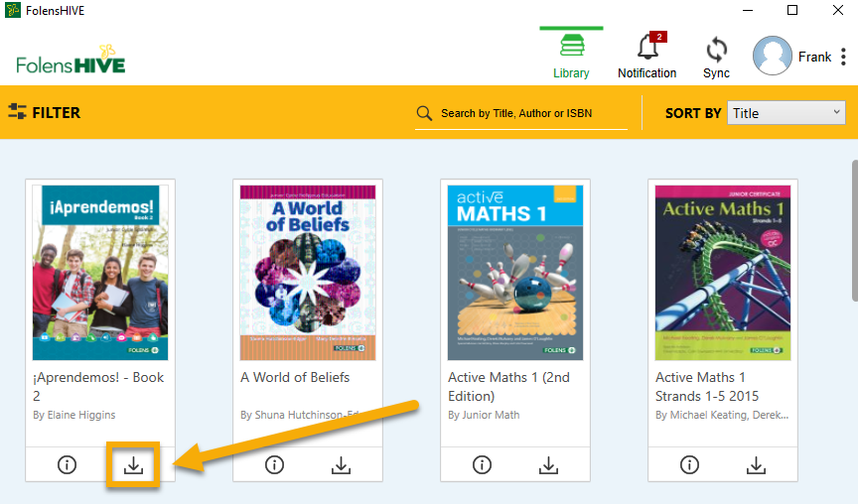Open the Active Maths 1 rollercoaster cover

click(723, 272)
